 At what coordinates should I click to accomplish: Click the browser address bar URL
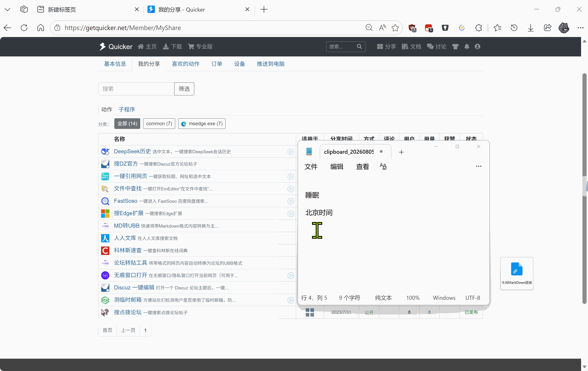point(123,28)
